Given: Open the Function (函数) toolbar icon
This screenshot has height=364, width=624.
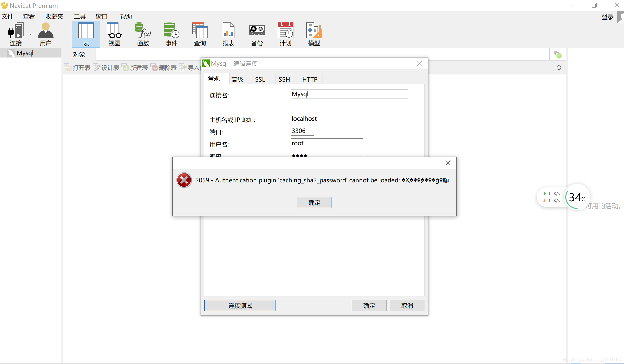Looking at the screenshot, I should pyautogui.click(x=143, y=34).
